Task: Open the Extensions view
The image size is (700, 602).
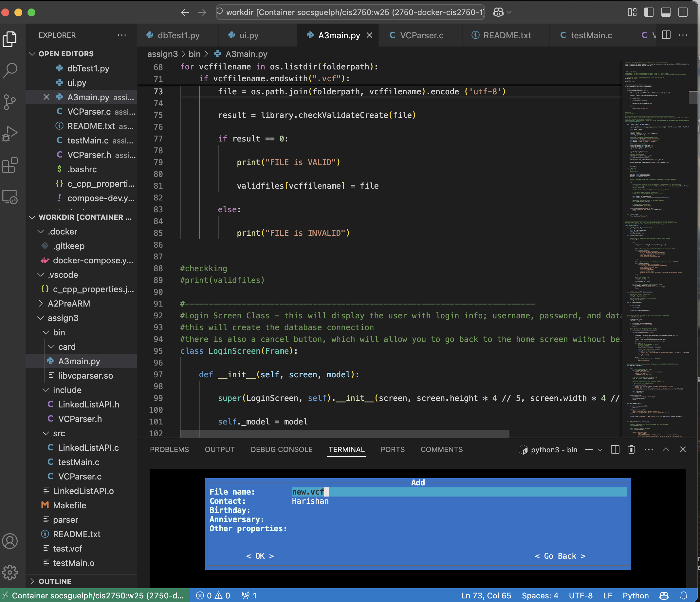Action: pos(10,165)
